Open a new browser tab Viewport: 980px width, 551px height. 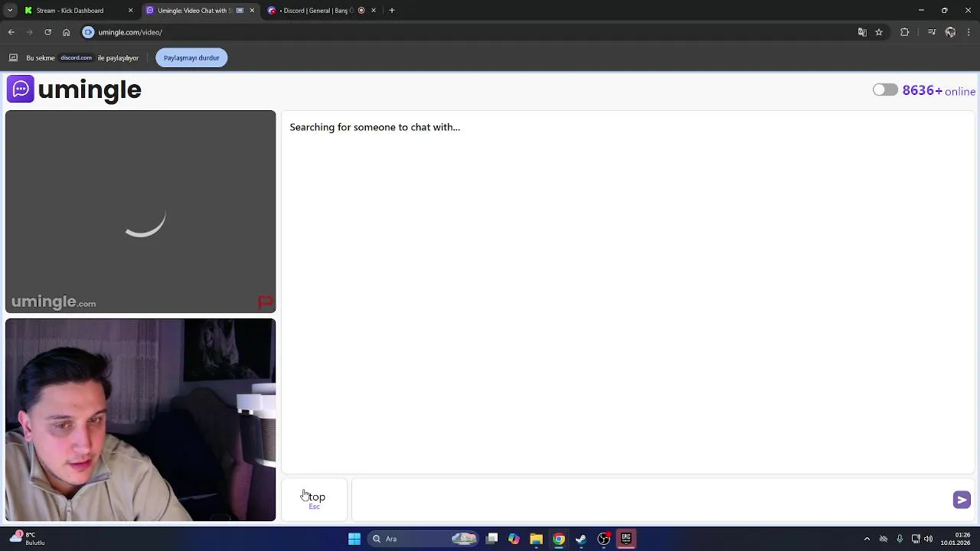(x=392, y=11)
